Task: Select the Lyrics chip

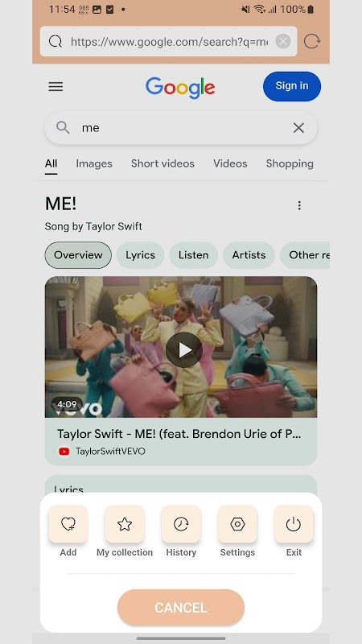Action: 140,255
